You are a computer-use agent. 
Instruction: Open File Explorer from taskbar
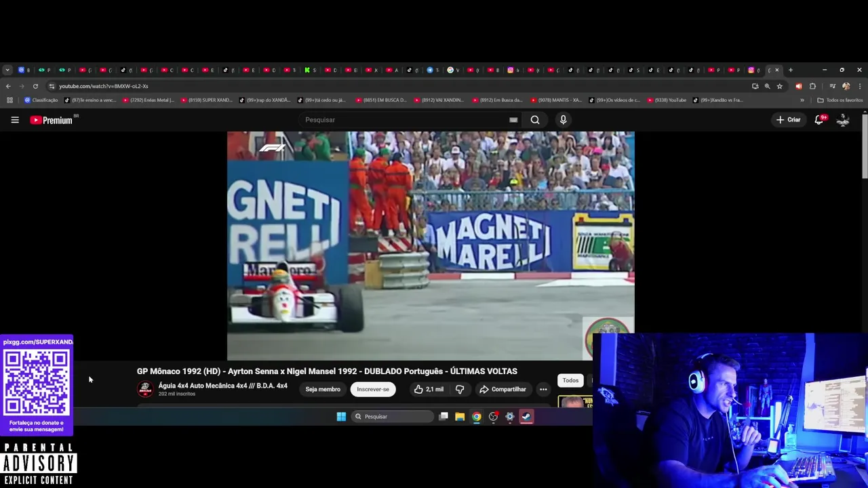[460, 417]
